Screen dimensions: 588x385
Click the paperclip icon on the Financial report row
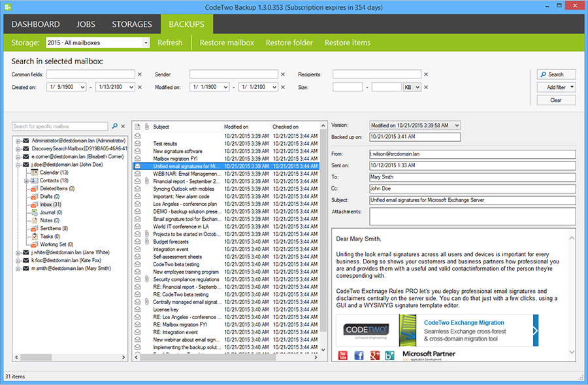pyautogui.click(x=146, y=181)
